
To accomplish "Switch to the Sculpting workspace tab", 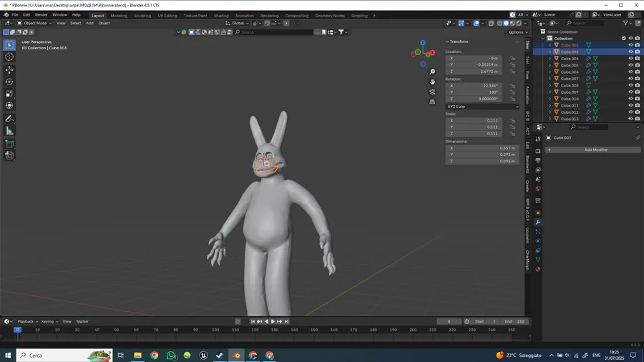I will coord(142,16).
